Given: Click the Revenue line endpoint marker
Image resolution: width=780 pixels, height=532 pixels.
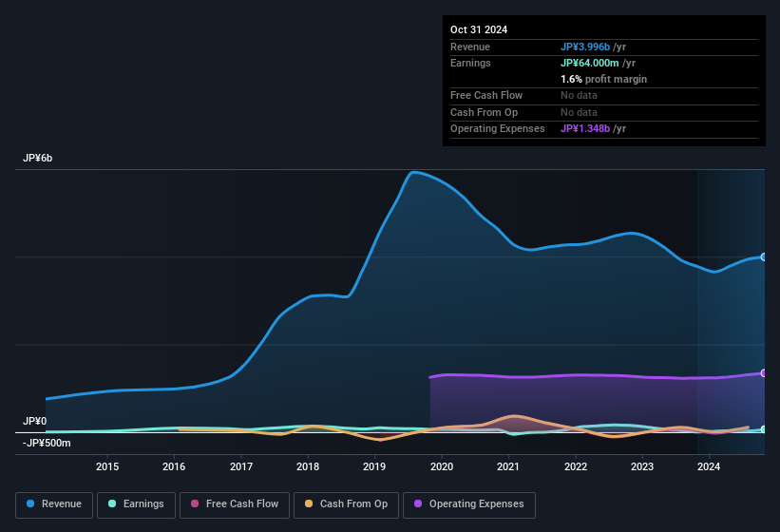Looking at the screenshot, I should [764, 257].
